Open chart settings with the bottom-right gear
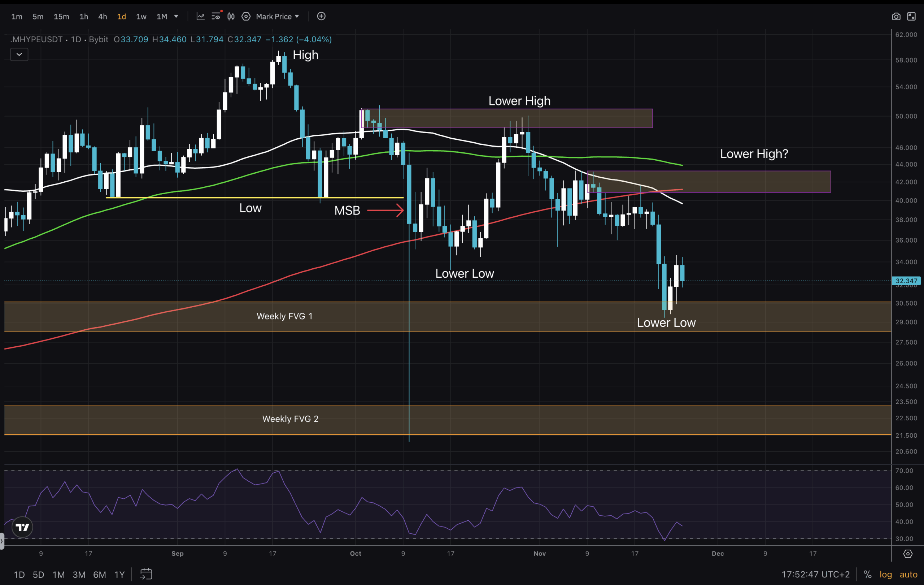Viewport: 924px width, 585px height. click(x=908, y=554)
